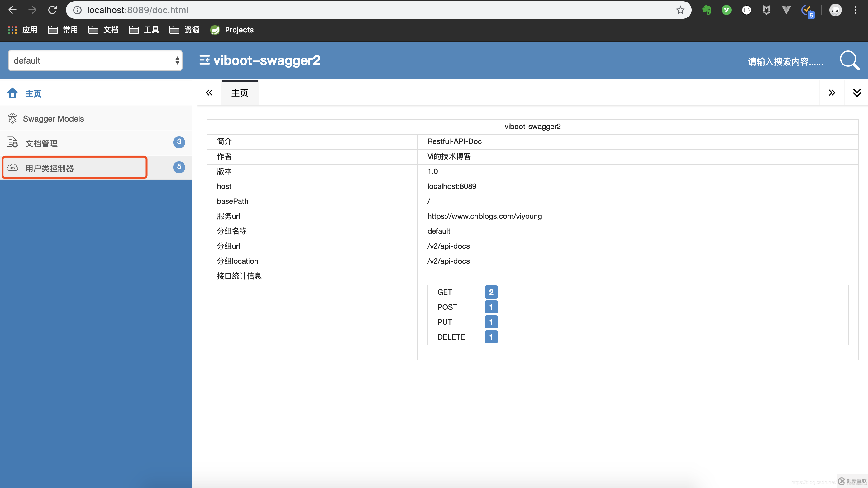
Task: Select the 主页 tab
Action: (240, 93)
